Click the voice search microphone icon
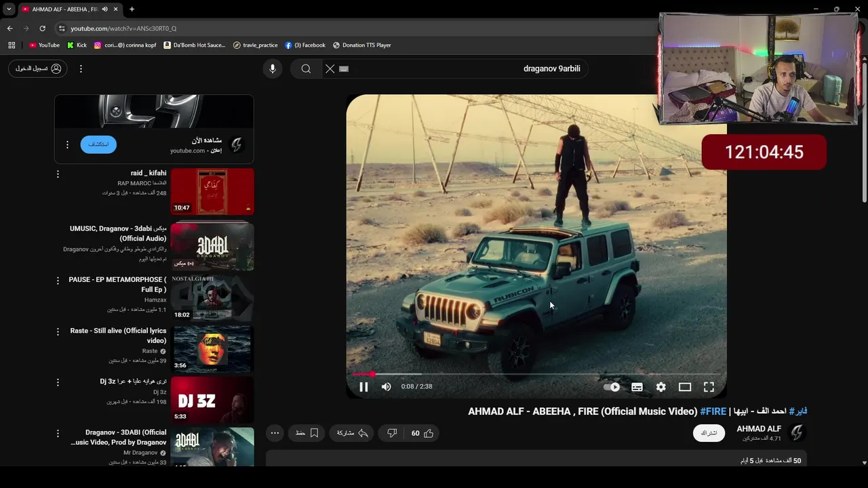Screen dimensions: 868x488 click(x=272, y=68)
